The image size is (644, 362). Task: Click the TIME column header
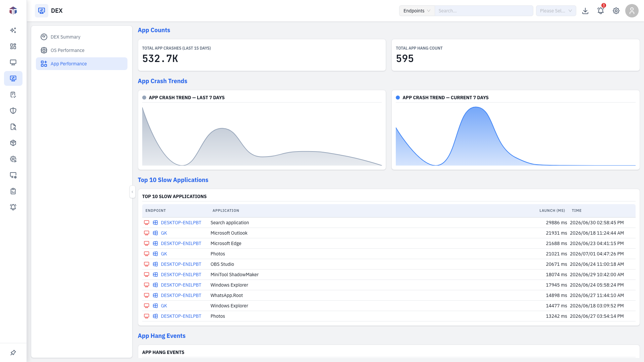(x=577, y=210)
